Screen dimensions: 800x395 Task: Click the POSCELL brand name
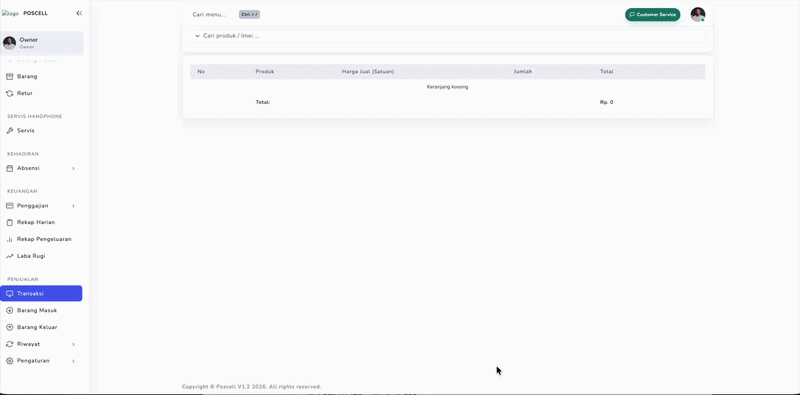[x=36, y=13]
